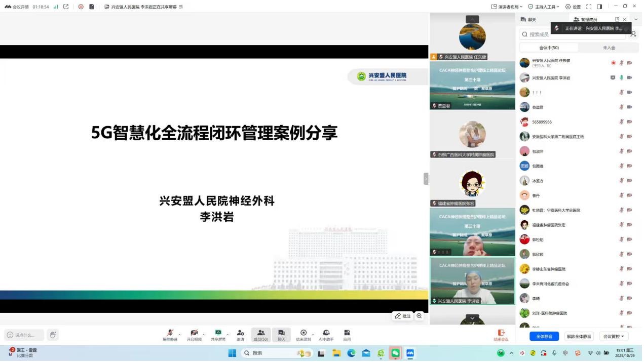644x362 pixels.
Task: Switch to the 聊天 chat panel tab
Action: 528,20
